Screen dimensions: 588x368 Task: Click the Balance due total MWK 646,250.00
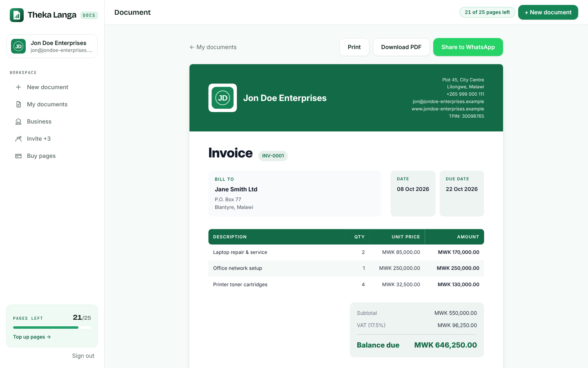[x=445, y=345]
